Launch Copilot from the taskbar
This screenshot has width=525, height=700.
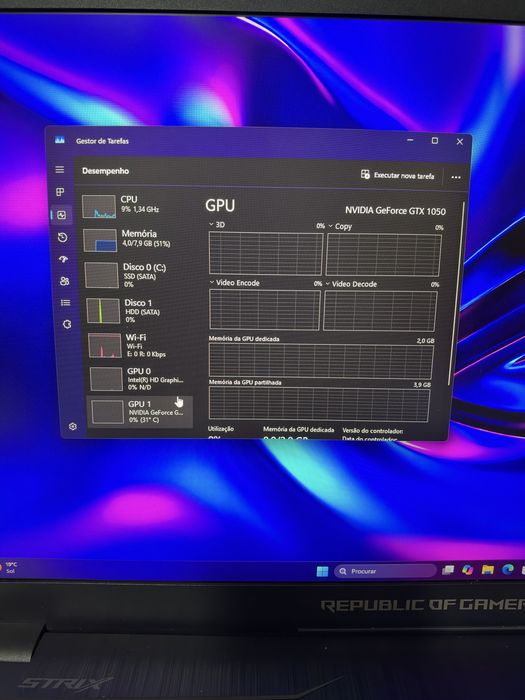[467, 570]
